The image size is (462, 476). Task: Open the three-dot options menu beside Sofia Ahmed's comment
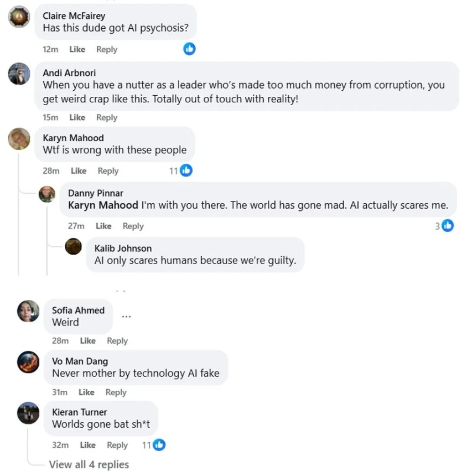(x=126, y=316)
